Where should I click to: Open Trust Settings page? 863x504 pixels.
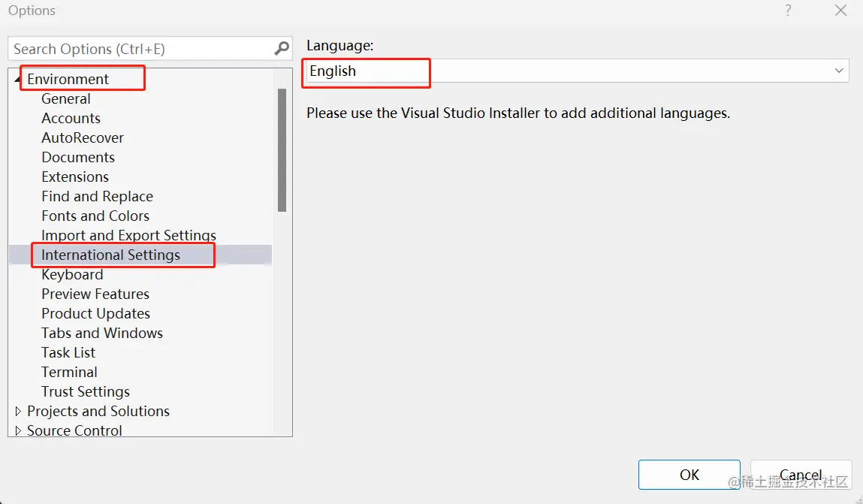(86, 392)
